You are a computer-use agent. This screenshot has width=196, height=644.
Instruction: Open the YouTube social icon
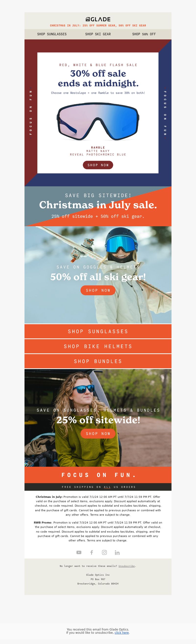click(x=79, y=552)
